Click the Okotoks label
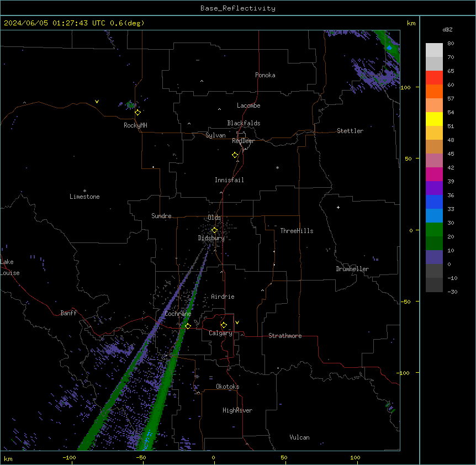This screenshot has height=465, width=476. coord(228,387)
